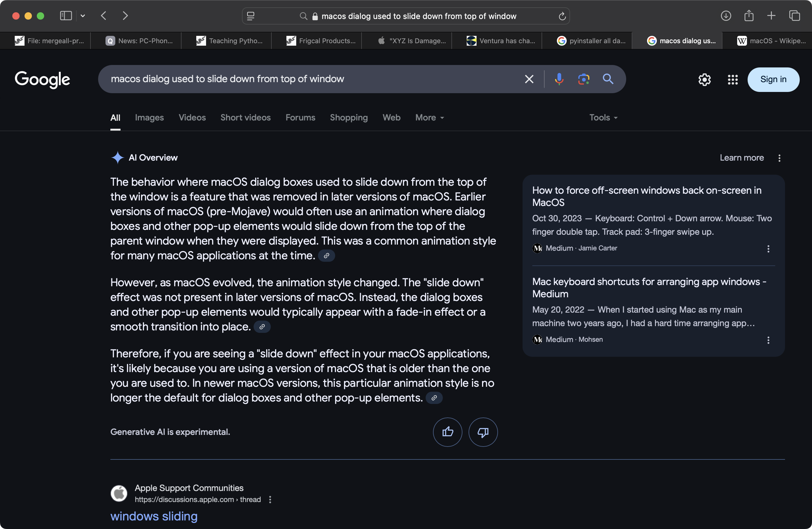The width and height of the screenshot is (812, 529).
Task: Click the Learn more link
Action: 742,158
